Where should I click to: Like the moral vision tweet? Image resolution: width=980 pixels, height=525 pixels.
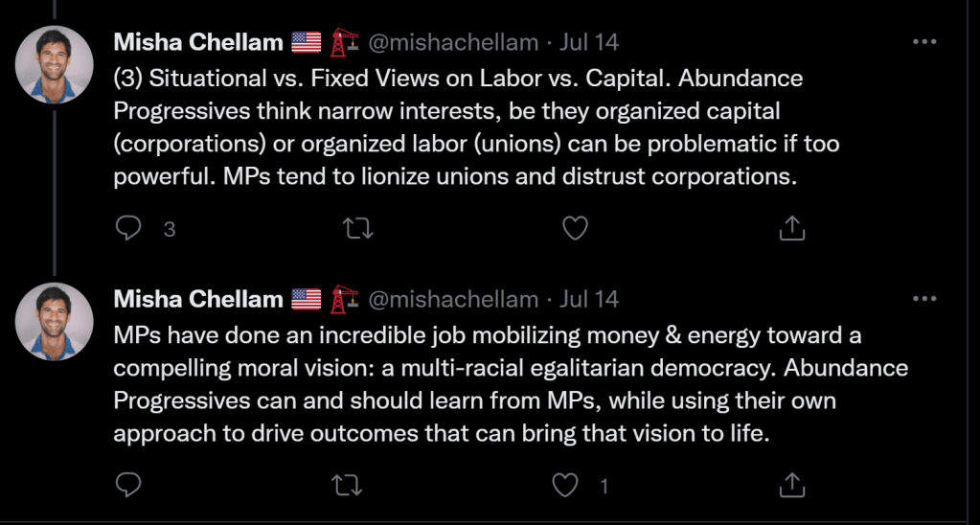coord(565,485)
